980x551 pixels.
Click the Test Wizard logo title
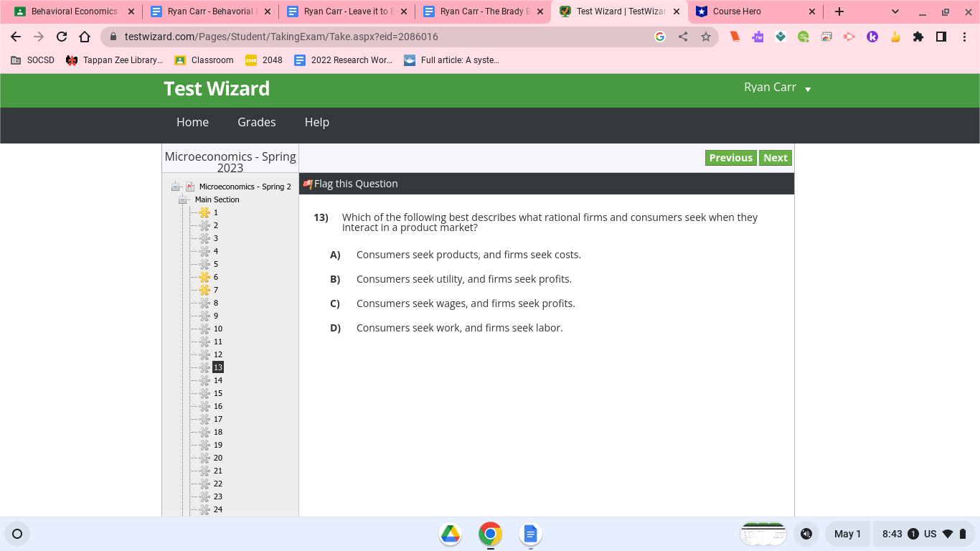coord(217,89)
